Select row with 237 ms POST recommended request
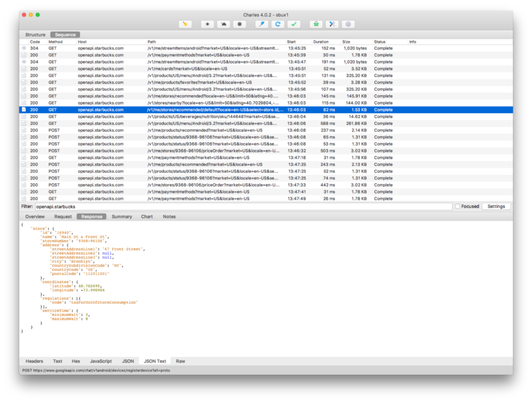Screen dimensions: 532x402 click(x=266, y=130)
